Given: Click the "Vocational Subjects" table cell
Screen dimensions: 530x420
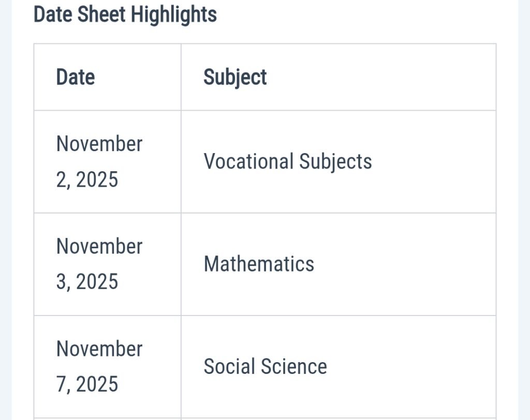Looking at the screenshot, I should (x=287, y=161).
